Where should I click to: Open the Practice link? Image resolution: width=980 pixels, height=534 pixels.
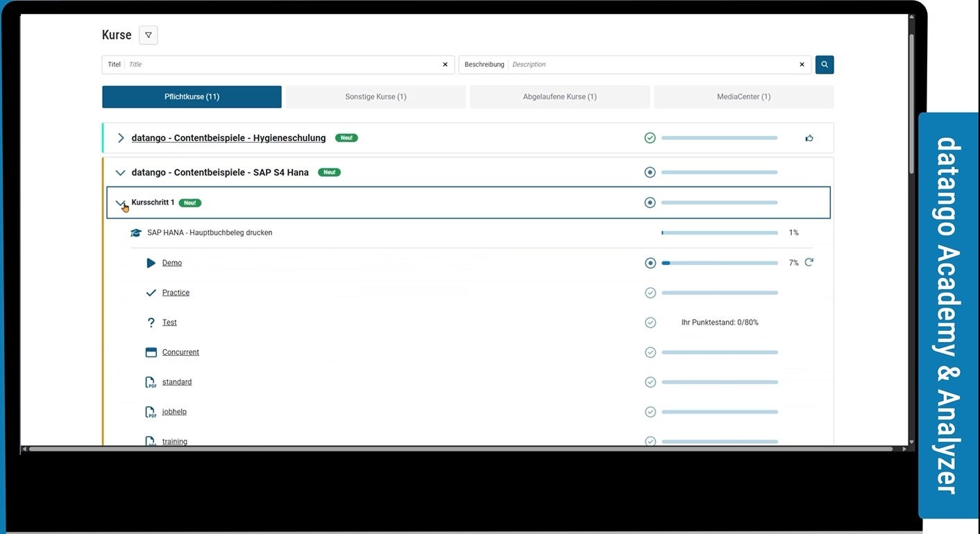(x=176, y=293)
